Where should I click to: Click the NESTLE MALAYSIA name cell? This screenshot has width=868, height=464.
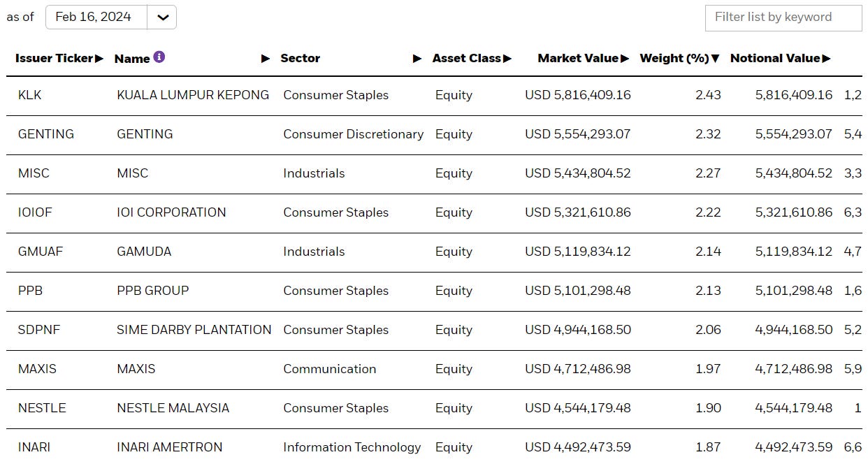[x=173, y=408]
